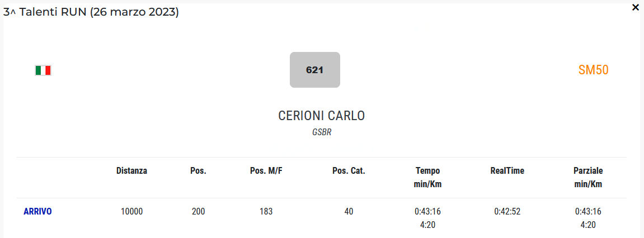Click the overall position value 200

pyautogui.click(x=198, y=212)
